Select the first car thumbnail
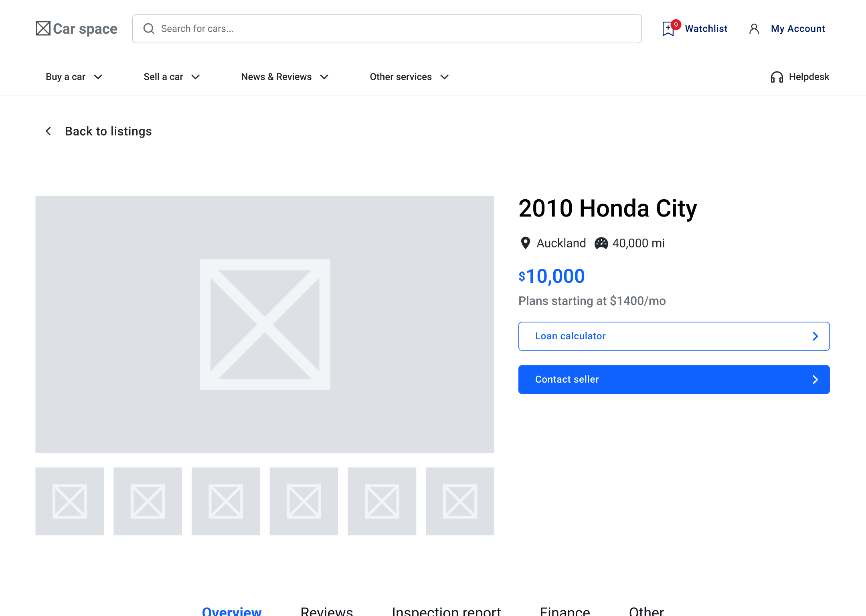This screenshot has height=616, width=866. 69,501
